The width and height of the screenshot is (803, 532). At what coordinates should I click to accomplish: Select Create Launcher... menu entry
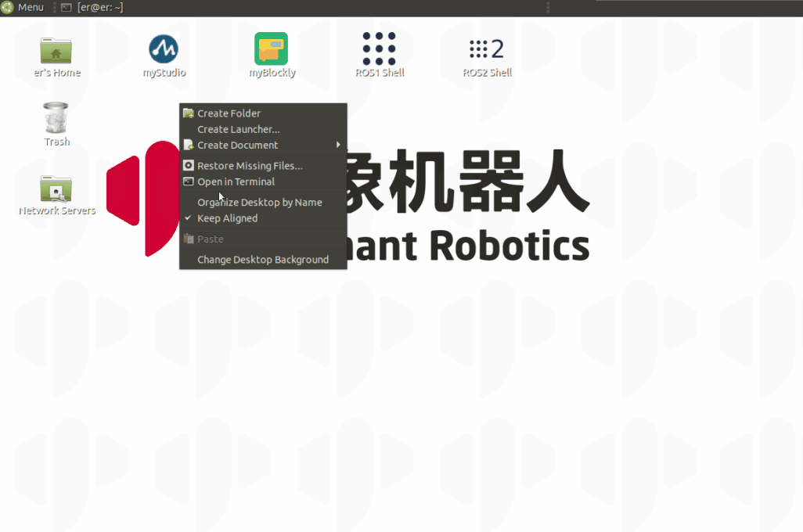[238, 129]
